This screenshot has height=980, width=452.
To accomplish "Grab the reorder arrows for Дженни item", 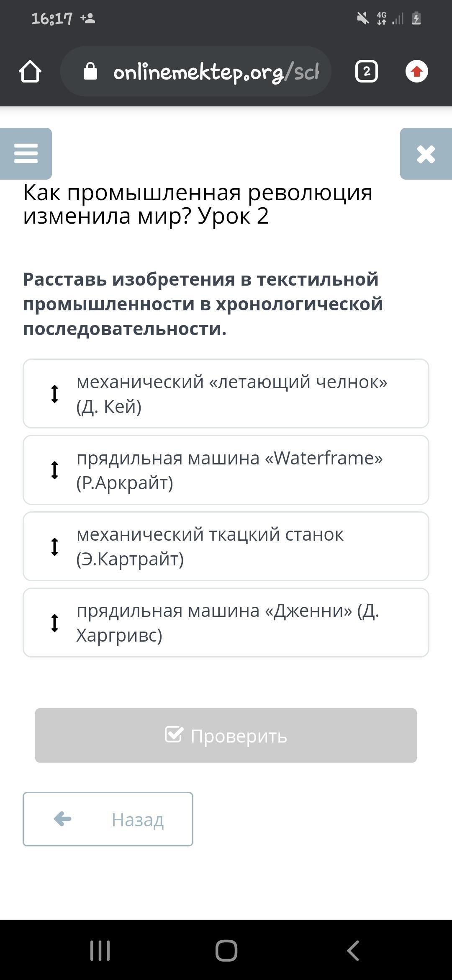I will [54, 622].
